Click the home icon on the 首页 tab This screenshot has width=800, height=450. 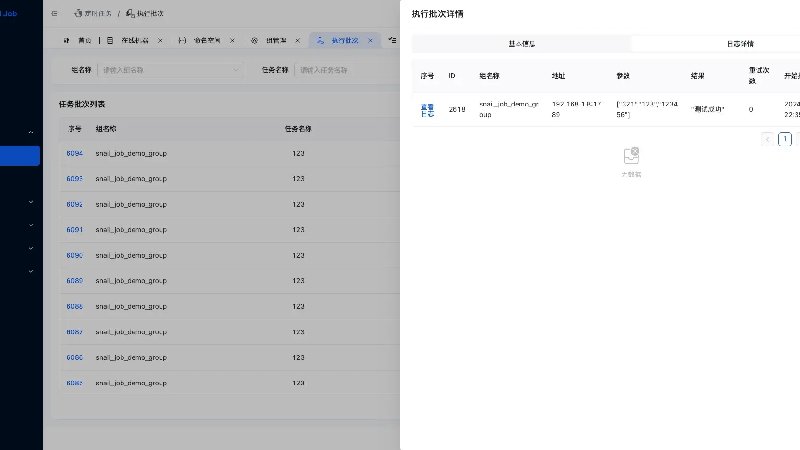pos(67,40)
